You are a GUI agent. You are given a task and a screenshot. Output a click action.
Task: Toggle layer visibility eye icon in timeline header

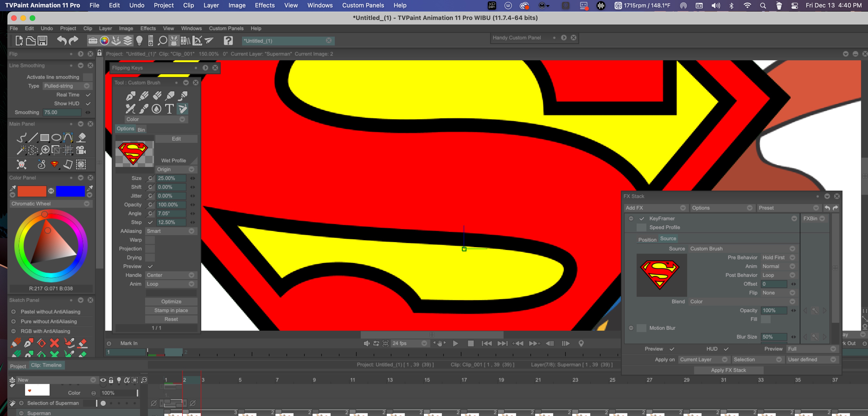pyautogui.click(x=103, y=380)
